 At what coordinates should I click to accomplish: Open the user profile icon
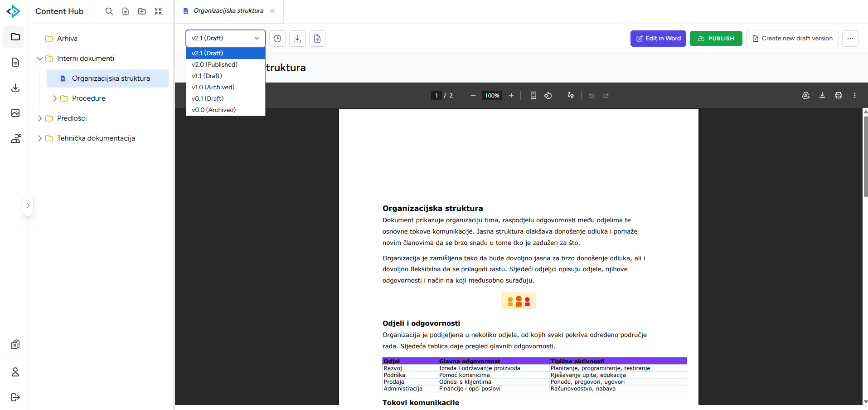(15, 372)
